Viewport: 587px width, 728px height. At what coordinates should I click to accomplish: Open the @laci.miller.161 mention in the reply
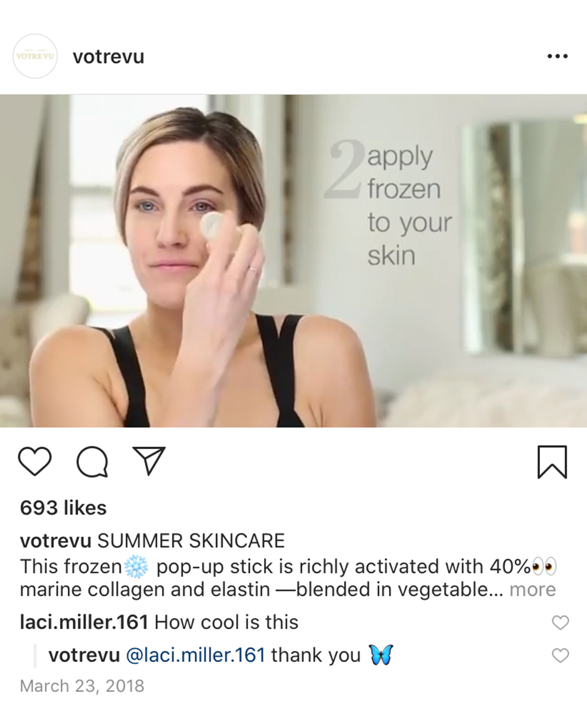point(195,655)
